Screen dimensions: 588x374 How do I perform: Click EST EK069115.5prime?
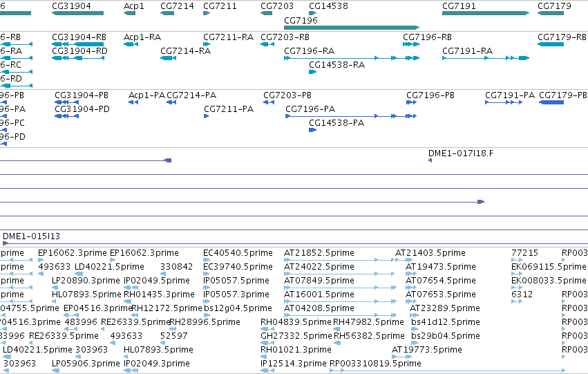[x=549, y=267]
